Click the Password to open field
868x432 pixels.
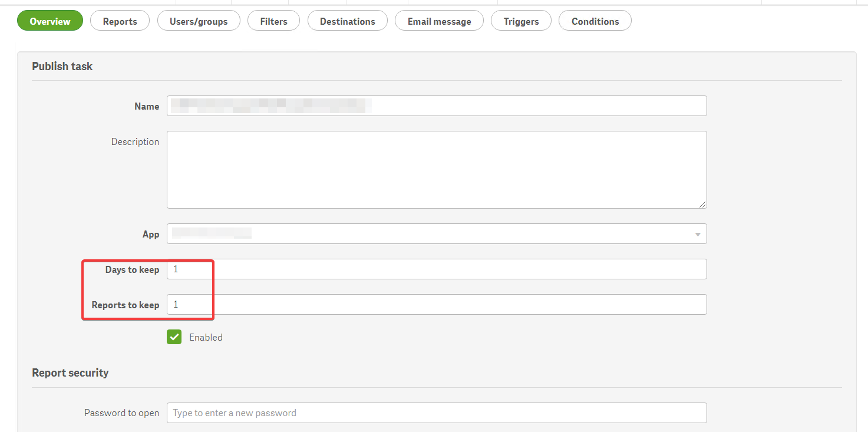[436, 413]
